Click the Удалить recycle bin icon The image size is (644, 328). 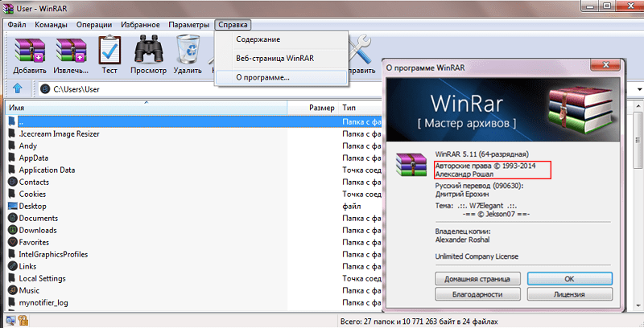pos(188,50)
